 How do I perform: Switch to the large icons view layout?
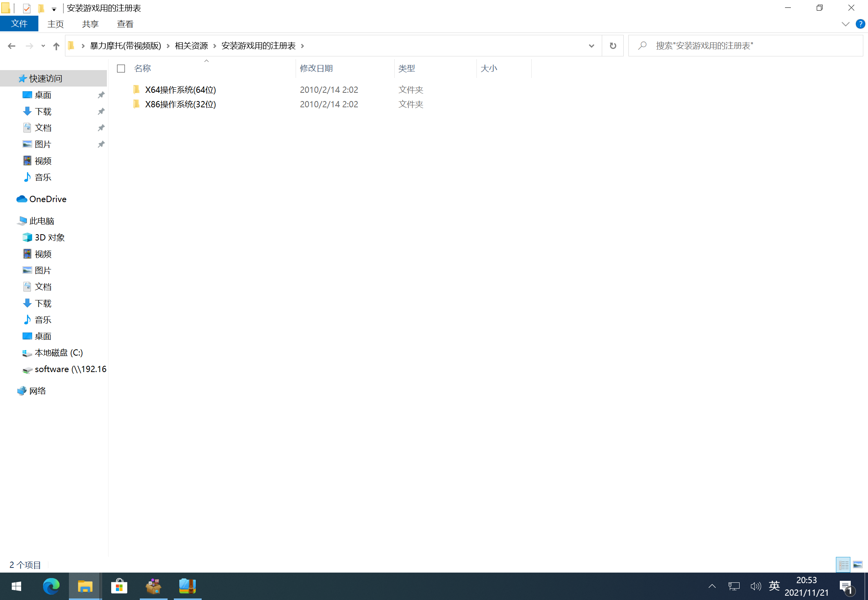tap(857, 565)
